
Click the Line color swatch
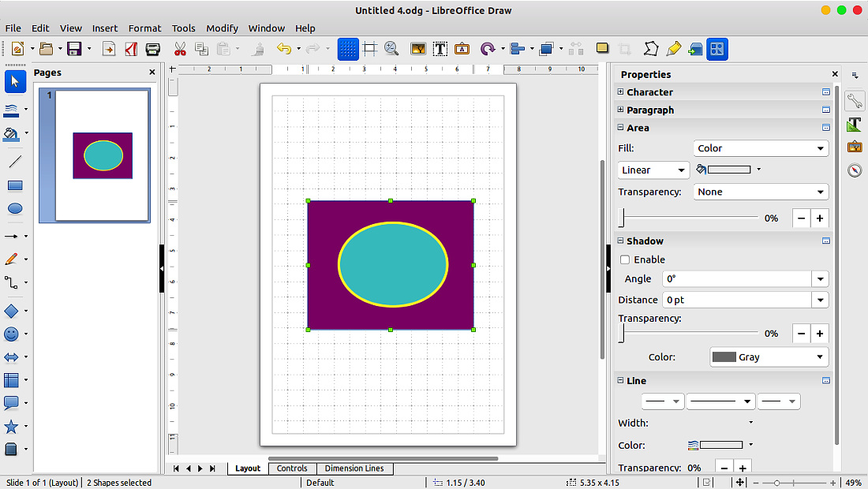721,445
